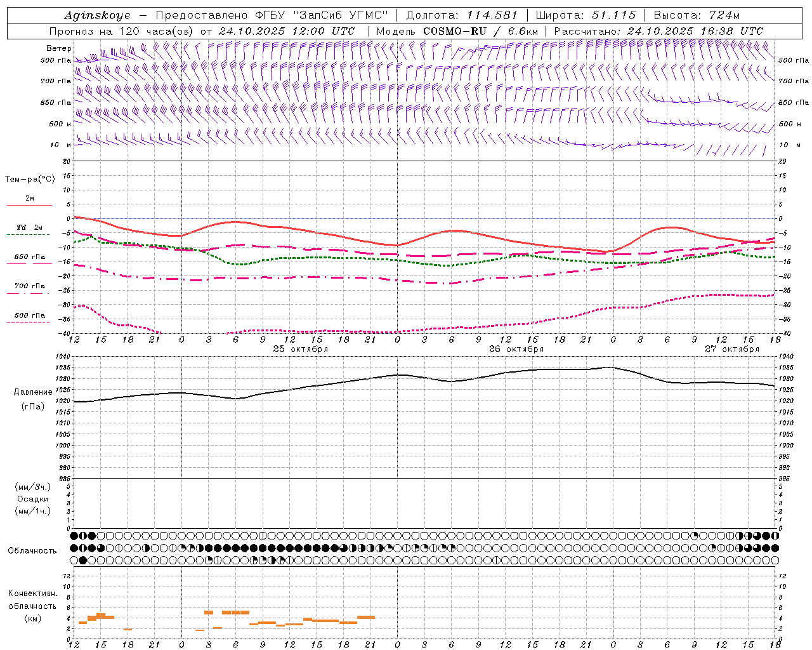Click the "2м" temperature legend entry
Screen dimensions: 812x650
point(30,198)
